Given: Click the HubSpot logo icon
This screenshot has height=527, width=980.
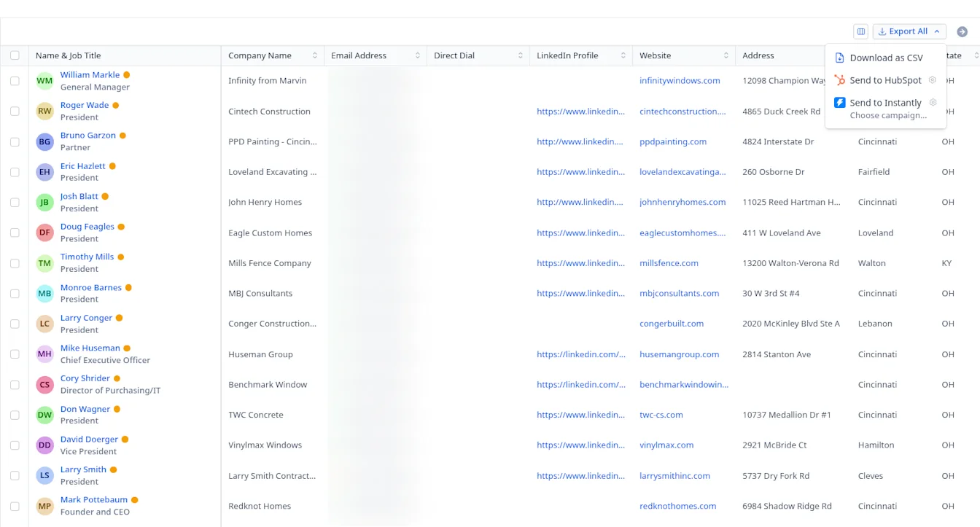Looking at the screenshot, I should click(x=840, y=80).
